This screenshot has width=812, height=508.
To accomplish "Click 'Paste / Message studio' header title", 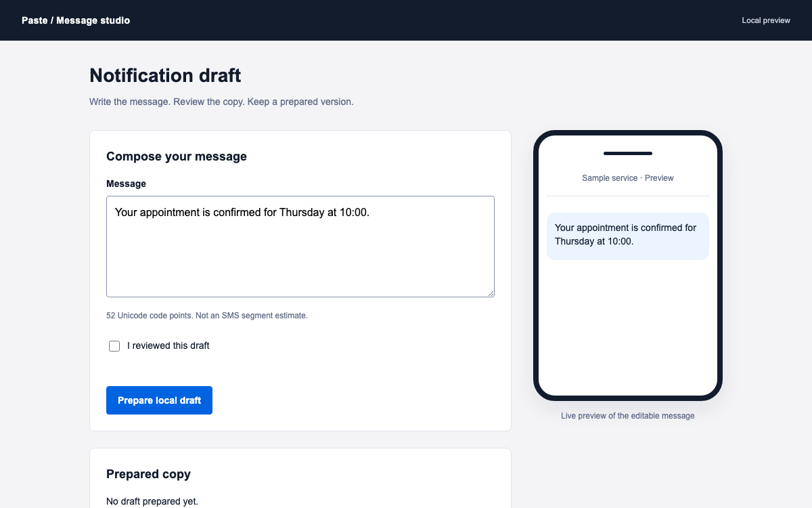I will [x=76, y=20].
